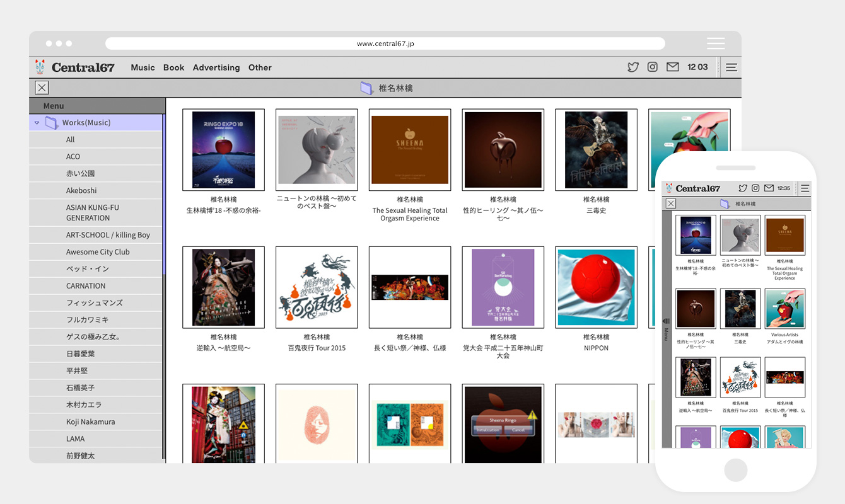Open the desktop 長く短い祭／神様、仏様 cover
Image resolution: width=845 pixels, height=504 pixels.
(410, 287)
